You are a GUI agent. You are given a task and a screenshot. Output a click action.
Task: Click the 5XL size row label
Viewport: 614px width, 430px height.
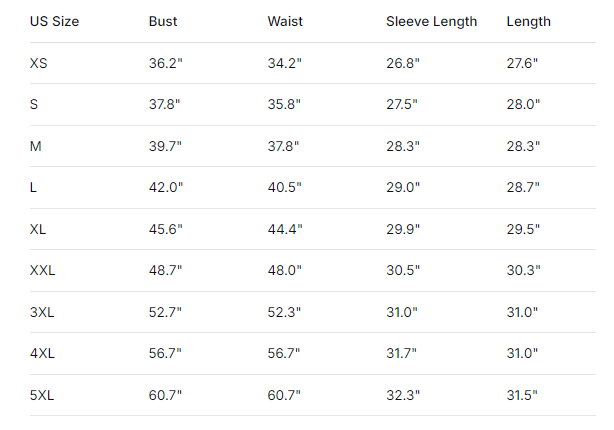point(42,395)
